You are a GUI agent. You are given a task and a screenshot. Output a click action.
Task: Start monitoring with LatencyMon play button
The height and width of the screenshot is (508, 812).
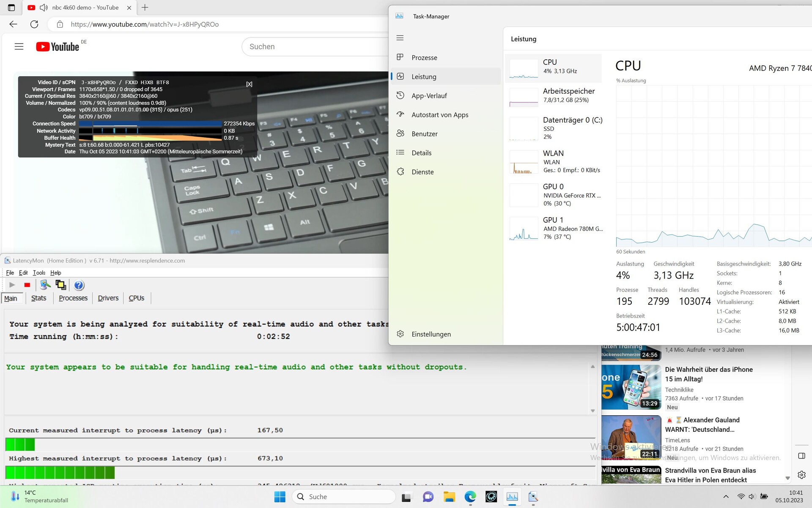click(12, 285)
